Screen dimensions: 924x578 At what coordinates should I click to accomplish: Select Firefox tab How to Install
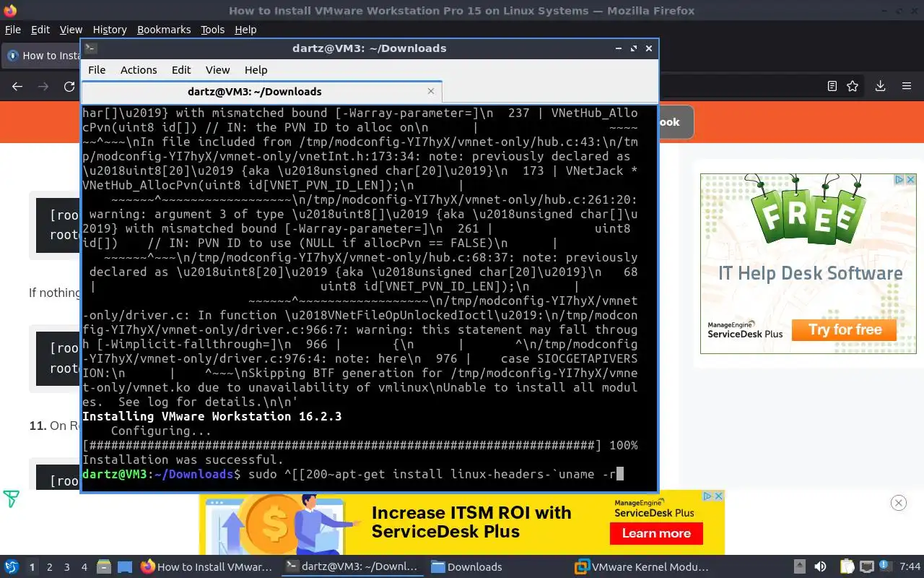[41, 55]
